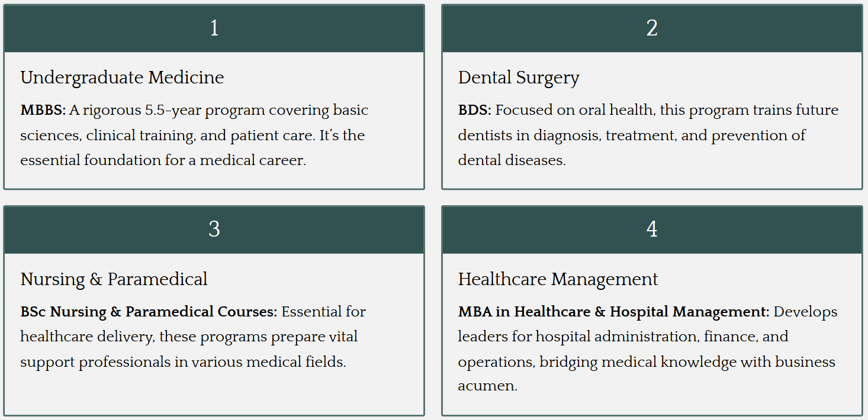Click the Dental Surgery heading
The height and width of the screenshot is (420, 868).
(518, 77)
